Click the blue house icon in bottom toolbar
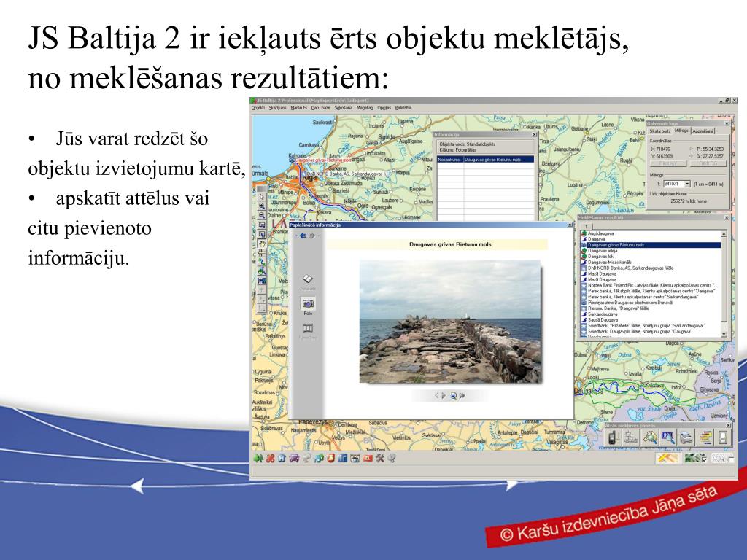Image resolution: width=747 pixels, height=560 pixels. click(282, 458)
